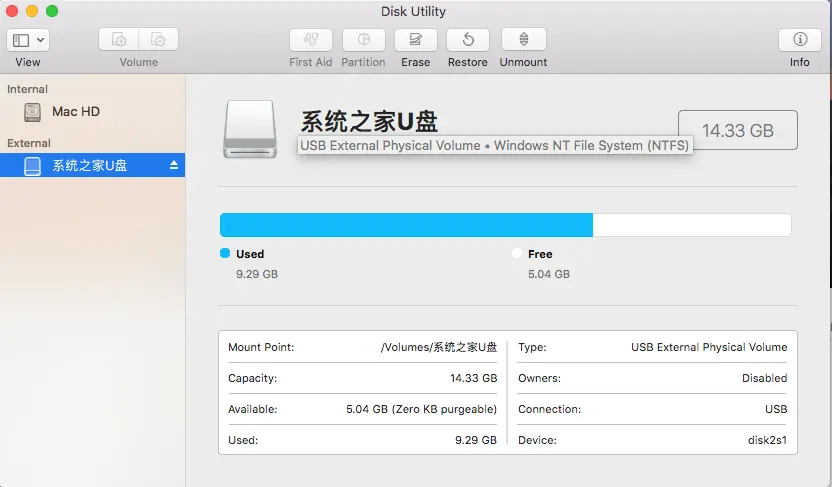Click the Capacity row 14.33 GB value
This screenshot has width=832, height=487.
473,378
